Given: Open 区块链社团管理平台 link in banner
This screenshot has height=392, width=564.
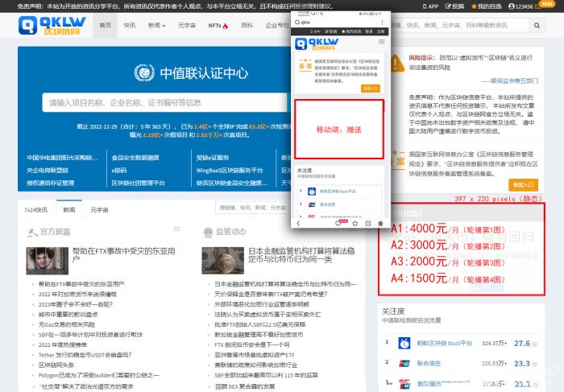Looking at the screenshot, I should click(138, 183).
